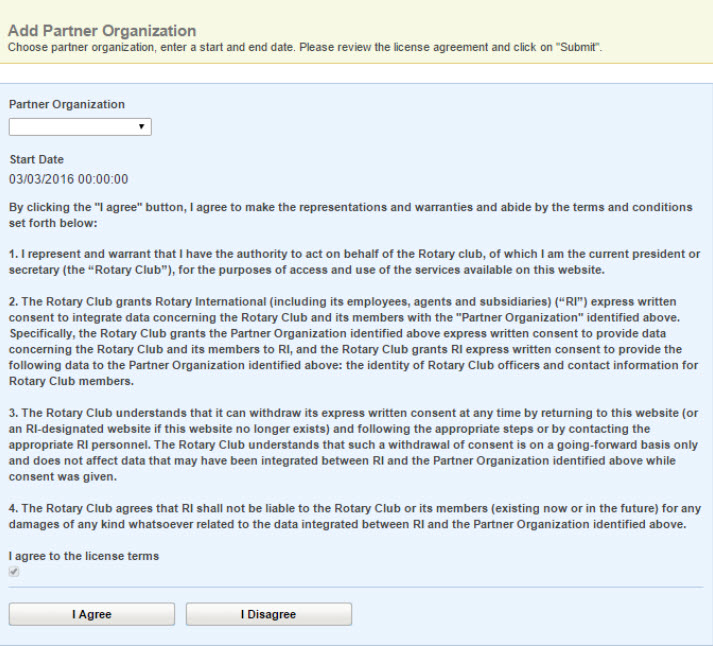Select the 03/03/2016 00:00:00 start date value
The height and width of the screenshot is (646, 713).
point(68,179)
